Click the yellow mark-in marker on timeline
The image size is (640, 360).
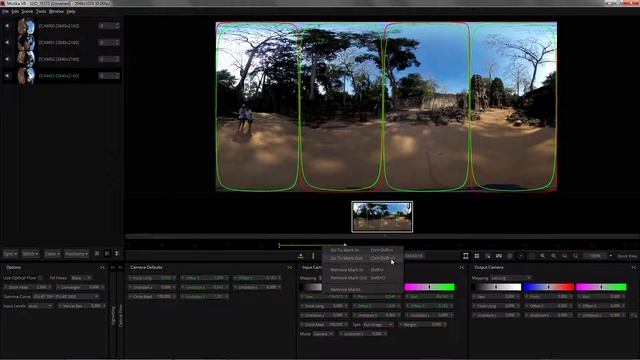pos(279,245)
